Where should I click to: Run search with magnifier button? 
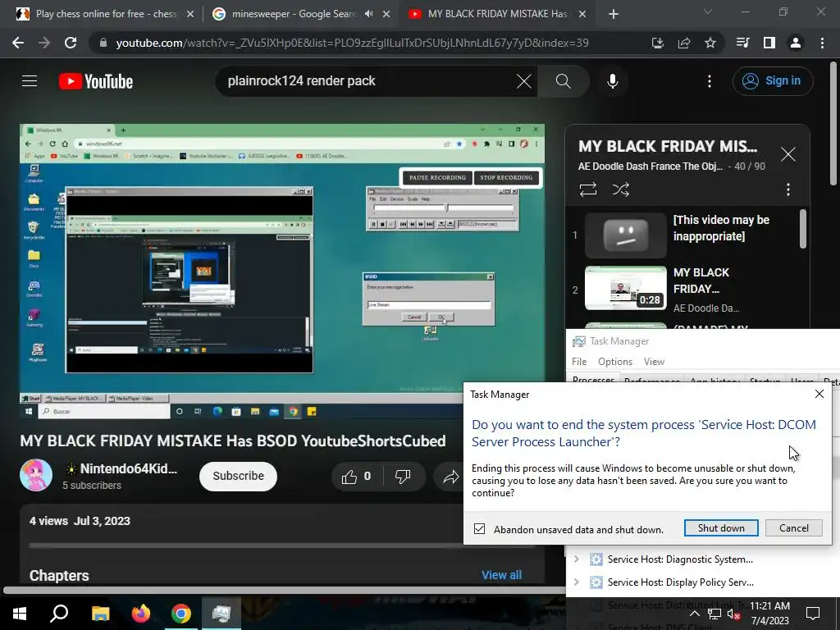[x=563, y=81]
